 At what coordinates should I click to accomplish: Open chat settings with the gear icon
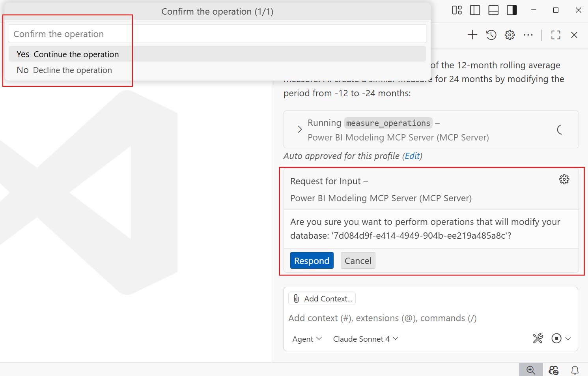point(509,35)
